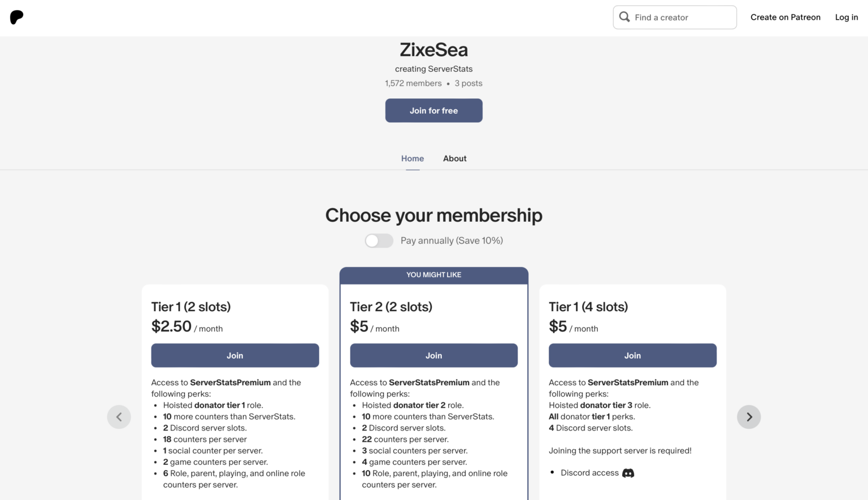This screenshot has height=500, width=868.
Task: Click the 1,572 members count
Action: (x=413, y=83)
